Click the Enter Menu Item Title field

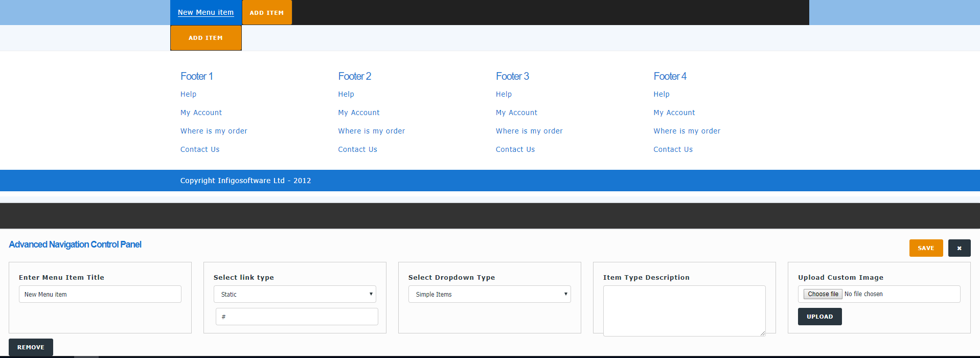point(100,294)
